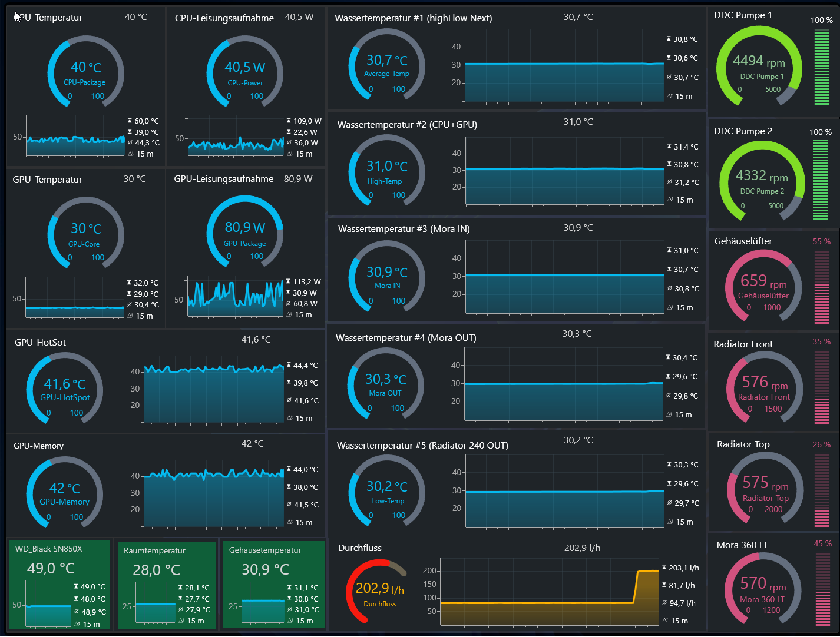Screen dimensions: 840x637
Task: Click the Low-Temp gauge
Action: point(386,491)
